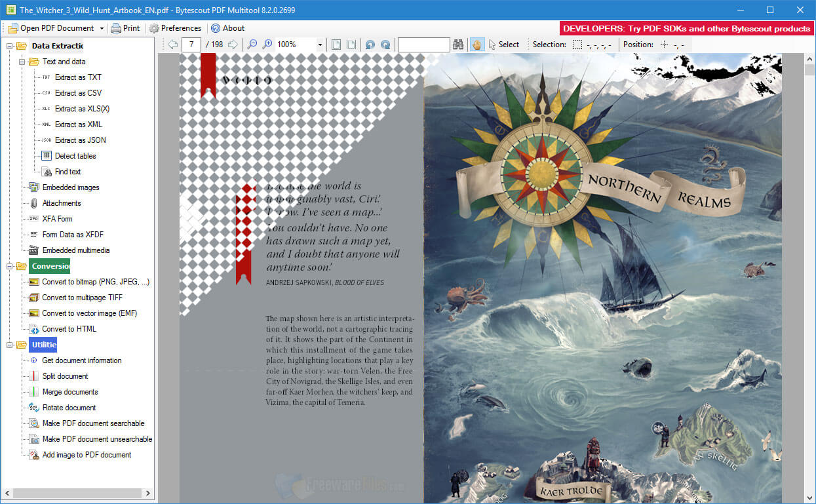Click the DEVELOPERS Bytescout products banner
This screenshot has width=816, height=504.
tap(686, 28)
